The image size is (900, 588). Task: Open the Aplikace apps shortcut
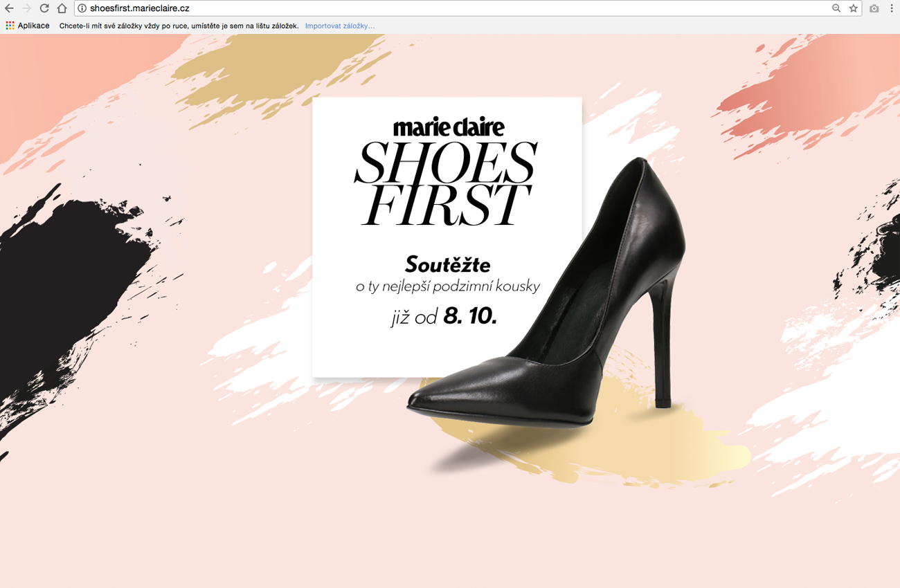pos(28,26)
